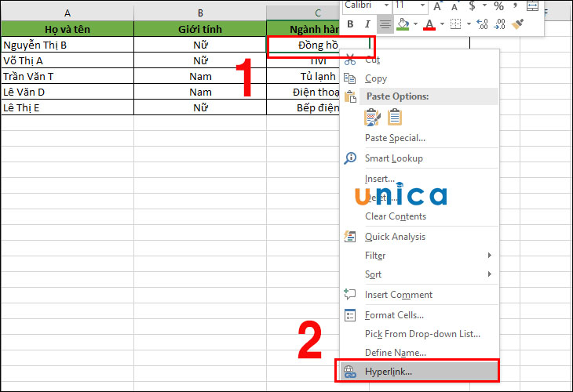Click the Increase Font Size icon
Image resolution: width=573 pixels, height=392 pixels.
tap(439, 6)
